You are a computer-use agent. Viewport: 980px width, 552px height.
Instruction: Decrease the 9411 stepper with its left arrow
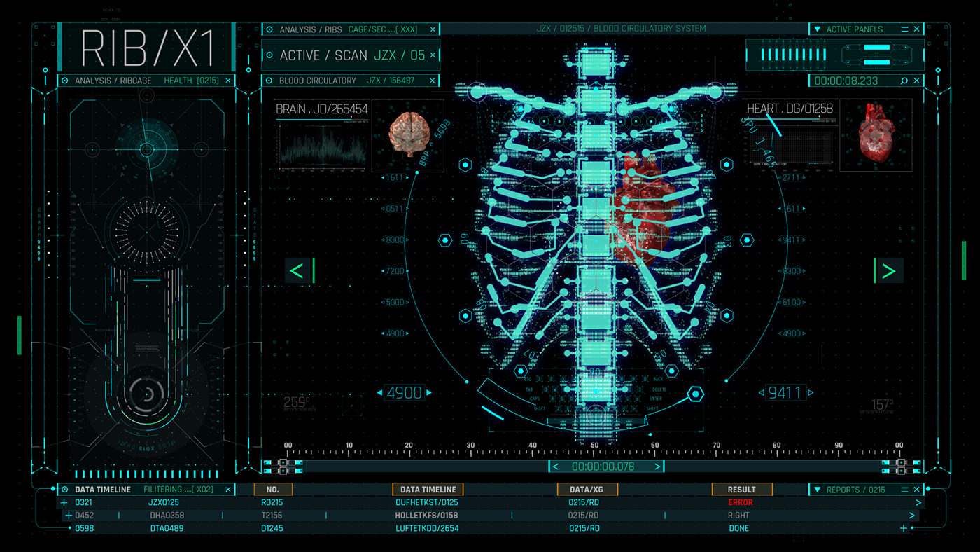tap(762, 393)
